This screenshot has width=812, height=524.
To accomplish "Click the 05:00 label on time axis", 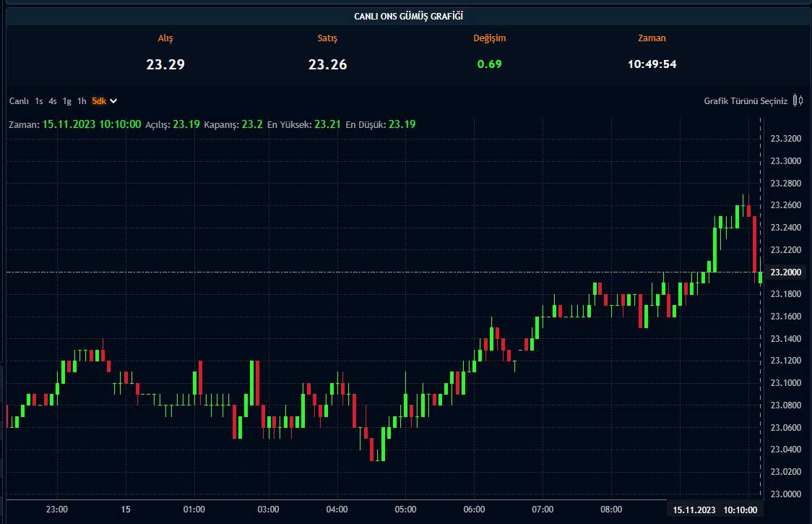I will tap(406, 510).
